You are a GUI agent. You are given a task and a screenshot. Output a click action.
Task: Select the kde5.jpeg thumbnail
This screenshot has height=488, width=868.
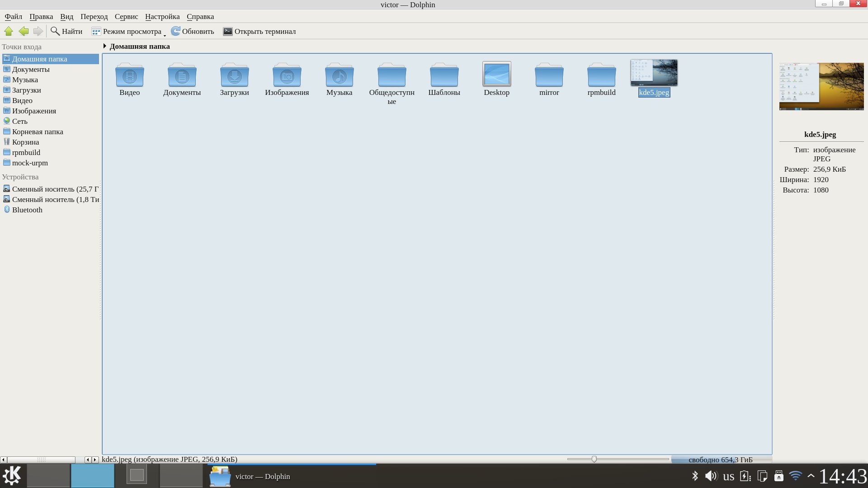click(x=654, y=73)
